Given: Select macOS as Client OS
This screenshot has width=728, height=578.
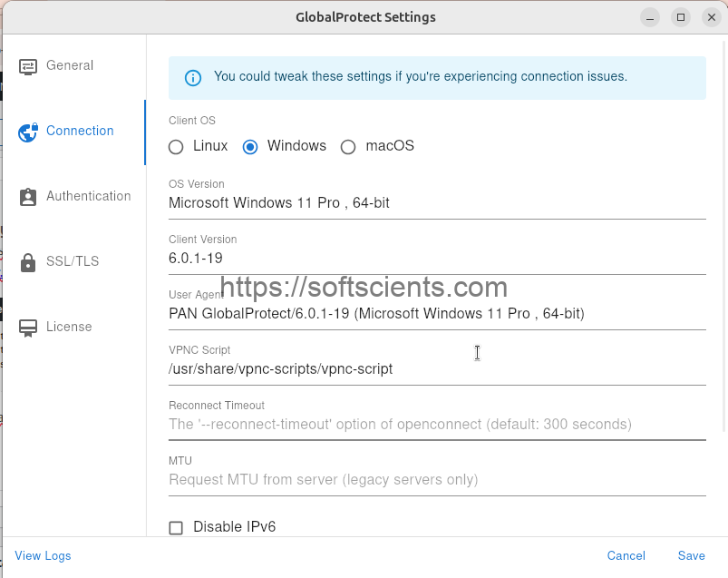Looking at the screenshot, I should click(x=348, y=147).
